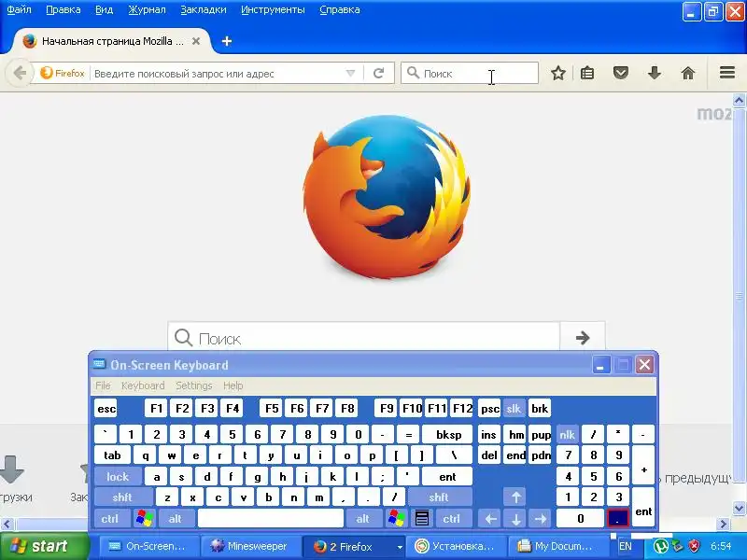The height and width of the screenshot is (560, 747).
Task: Toggle the right shft key
Action: (439, 497)
